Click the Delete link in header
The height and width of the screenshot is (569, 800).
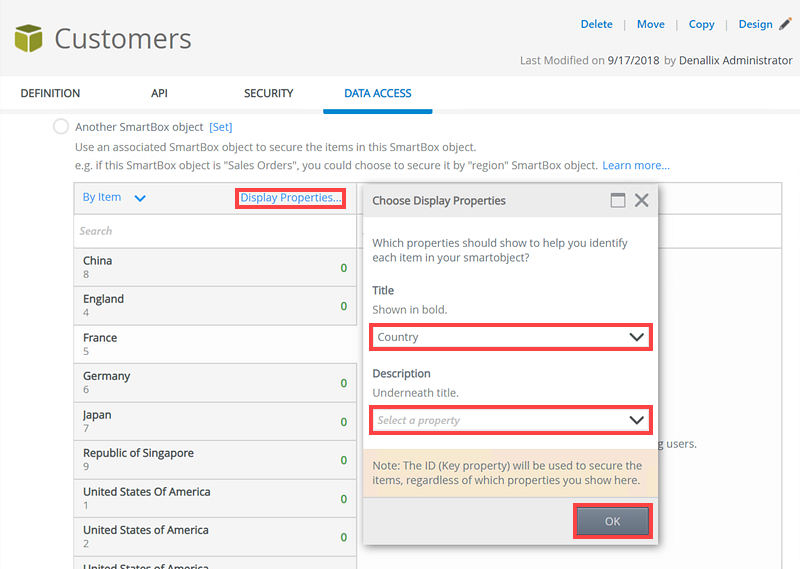[596, 24]
